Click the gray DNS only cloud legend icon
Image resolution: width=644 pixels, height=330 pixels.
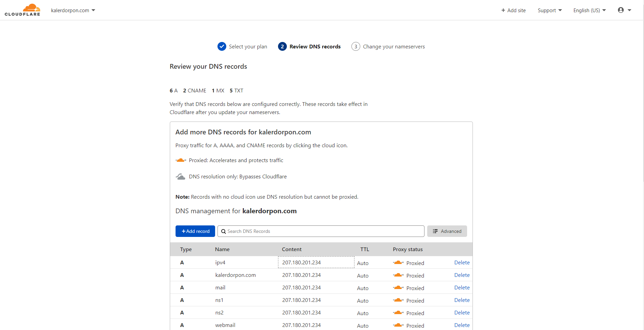pyautogui.click(x=181, y=176)
